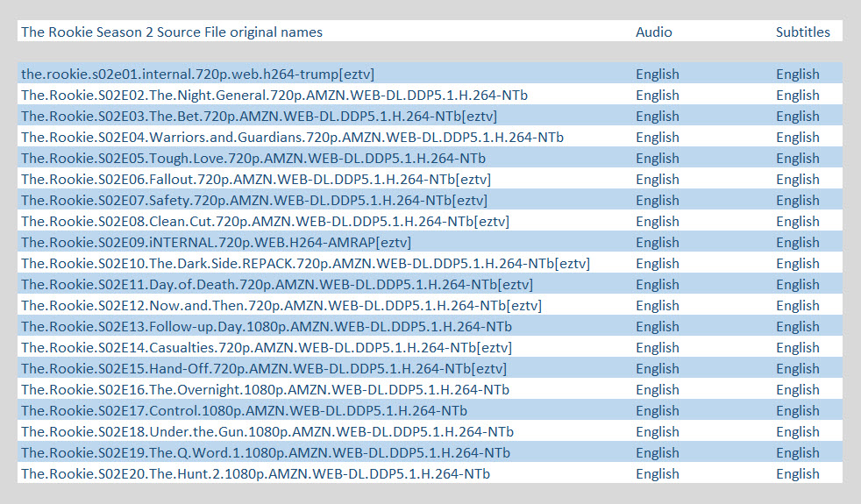The height and width of the screenshot is (504, 861).
Task: Select the S02E06 Fallout file name
Action: tap(256, 180)
